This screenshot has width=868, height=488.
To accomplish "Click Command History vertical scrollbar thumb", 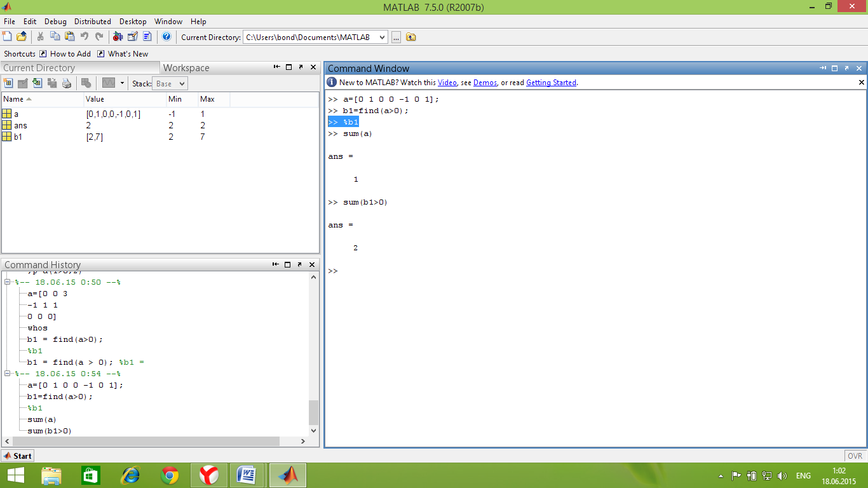I will [x=313, y=412].
